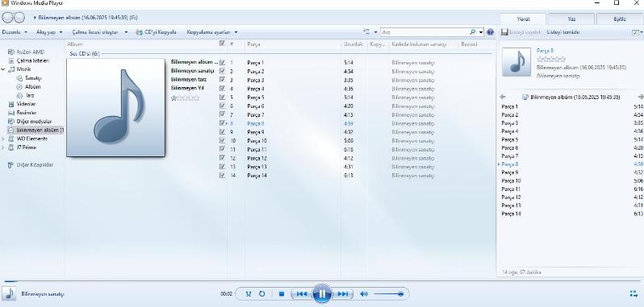Click the Albüm column header
Image resolution: width=644 pixels, height=307 pixels.
click(75, 44)
